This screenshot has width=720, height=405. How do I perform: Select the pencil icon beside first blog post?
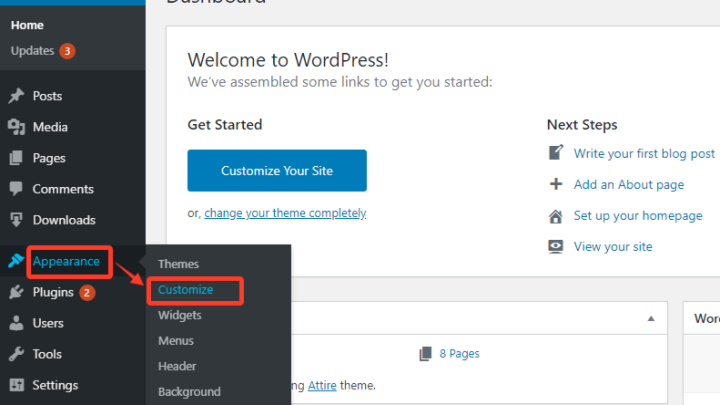[556, 152]
